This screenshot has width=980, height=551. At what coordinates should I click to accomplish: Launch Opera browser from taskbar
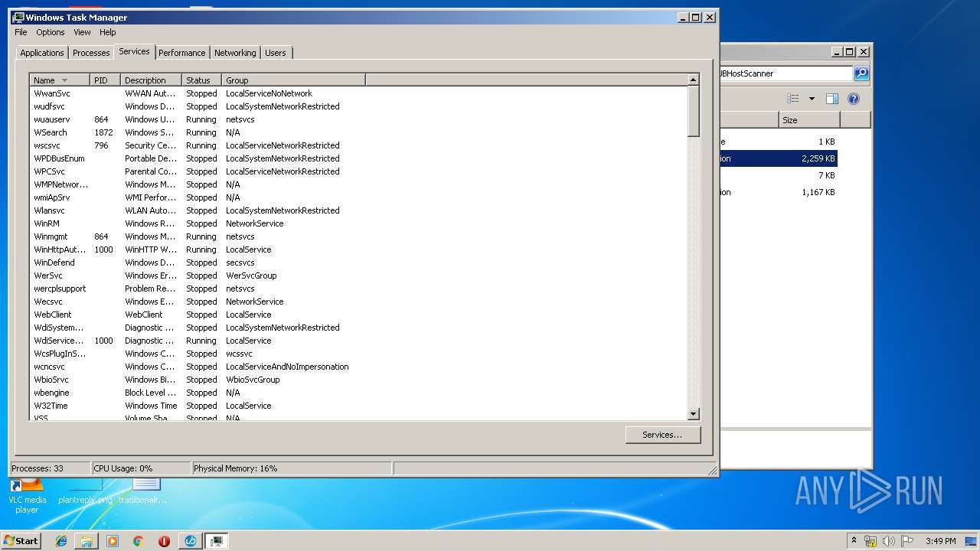point(164,541)
